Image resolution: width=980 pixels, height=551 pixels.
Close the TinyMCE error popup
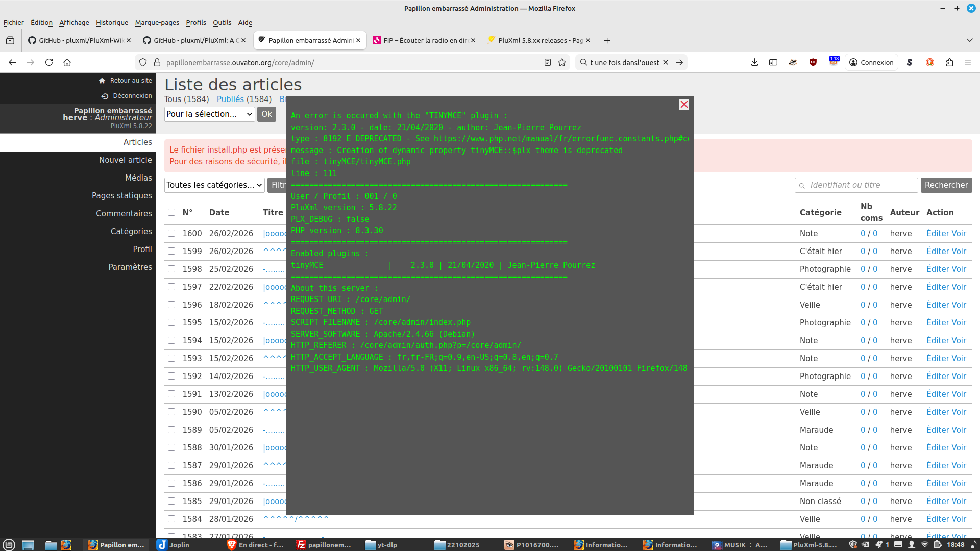point(684,105)
